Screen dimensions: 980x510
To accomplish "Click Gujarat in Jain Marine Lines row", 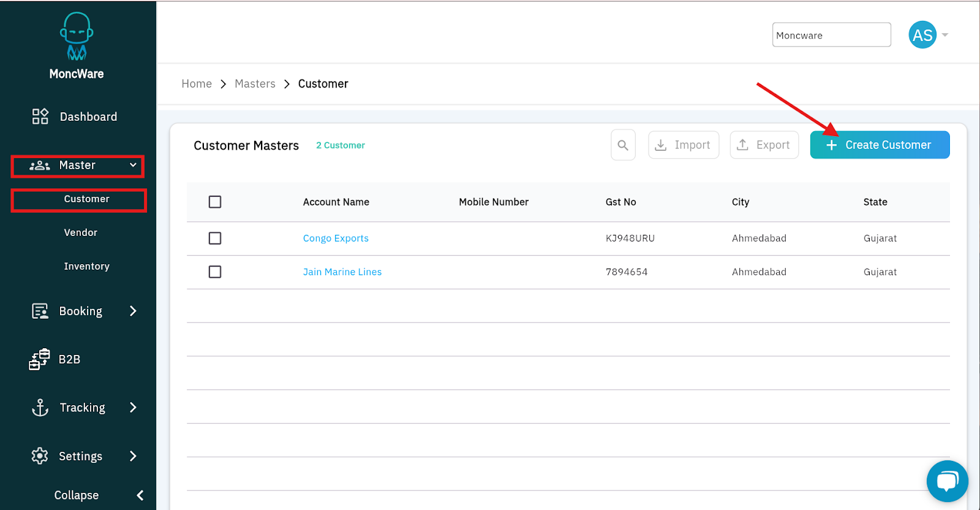I will (x=880, y=272).
